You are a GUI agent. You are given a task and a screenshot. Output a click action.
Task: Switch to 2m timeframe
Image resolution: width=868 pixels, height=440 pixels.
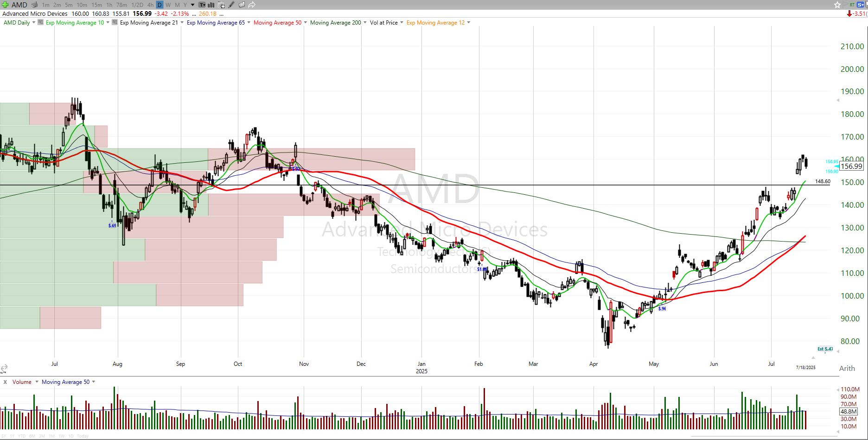click(x=57, y=5)
